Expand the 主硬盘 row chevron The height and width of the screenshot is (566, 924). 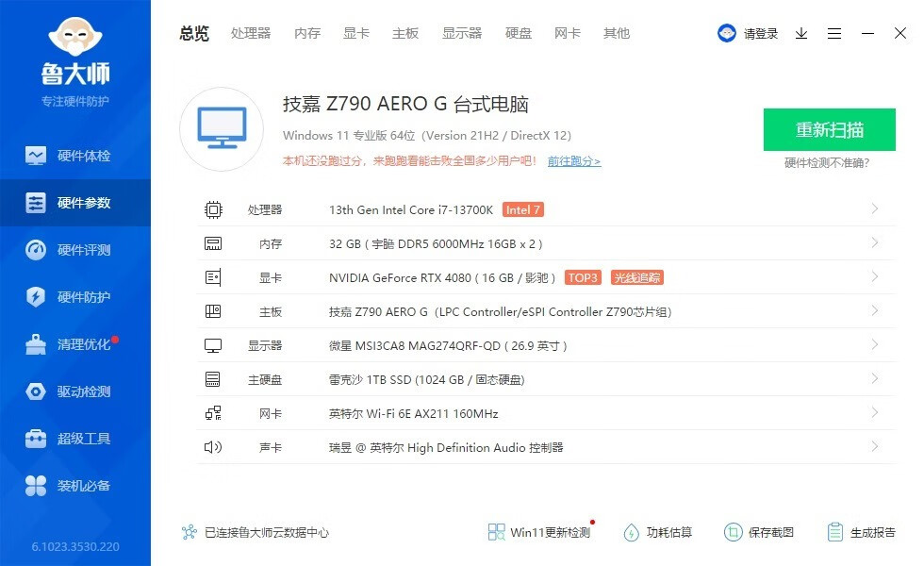[875, 379]
